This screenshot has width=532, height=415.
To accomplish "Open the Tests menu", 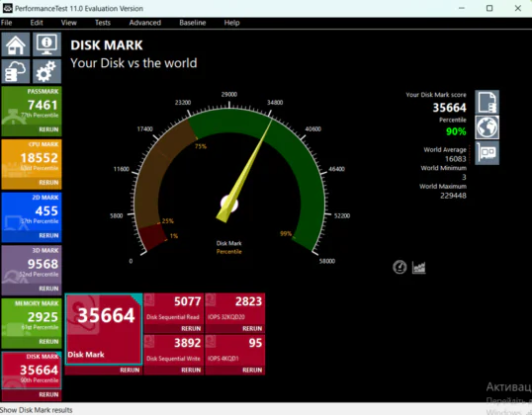I will click(103, 23).
